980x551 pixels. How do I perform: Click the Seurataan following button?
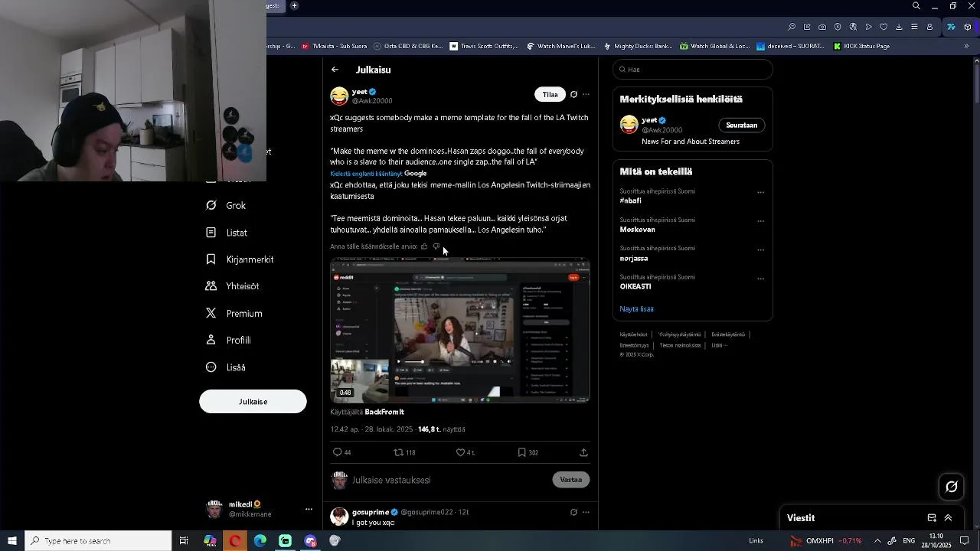[741, 126]
